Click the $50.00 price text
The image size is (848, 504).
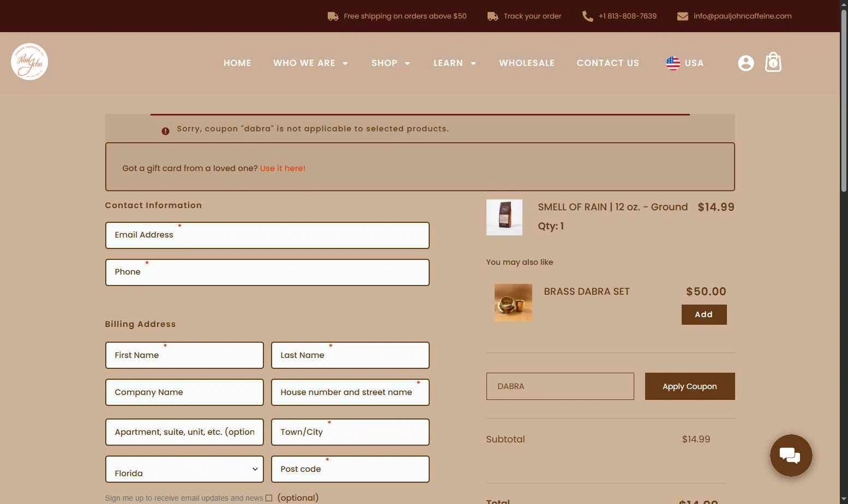tap(706, 292)
